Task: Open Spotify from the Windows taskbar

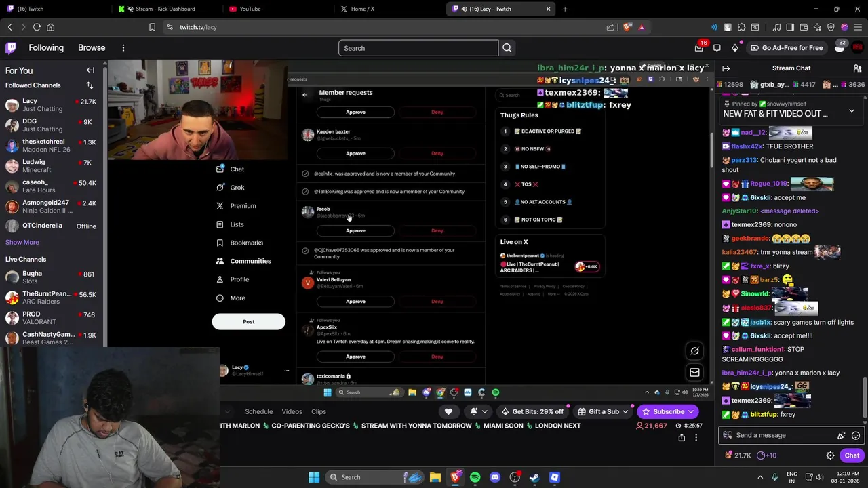Action: coord(475,477)
